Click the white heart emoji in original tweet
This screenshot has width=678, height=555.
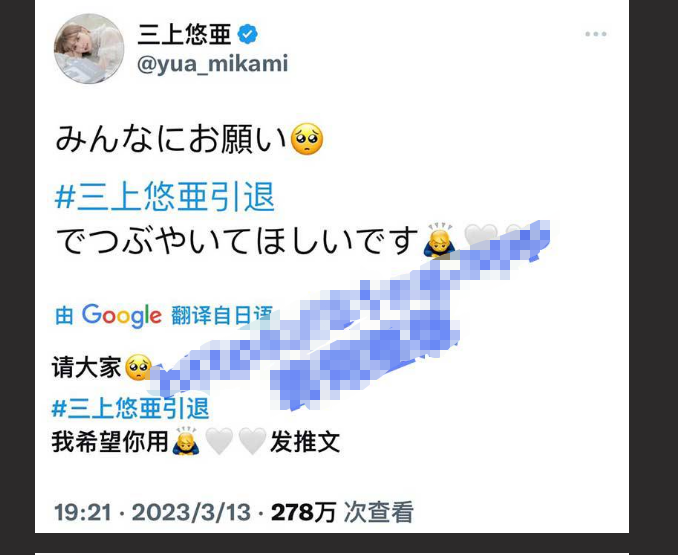point(480,236)
